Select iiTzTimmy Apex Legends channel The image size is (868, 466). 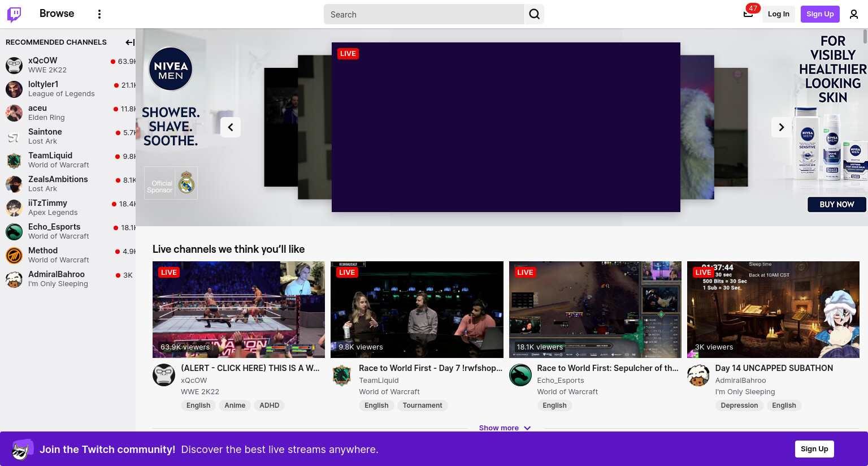[68, 208]
